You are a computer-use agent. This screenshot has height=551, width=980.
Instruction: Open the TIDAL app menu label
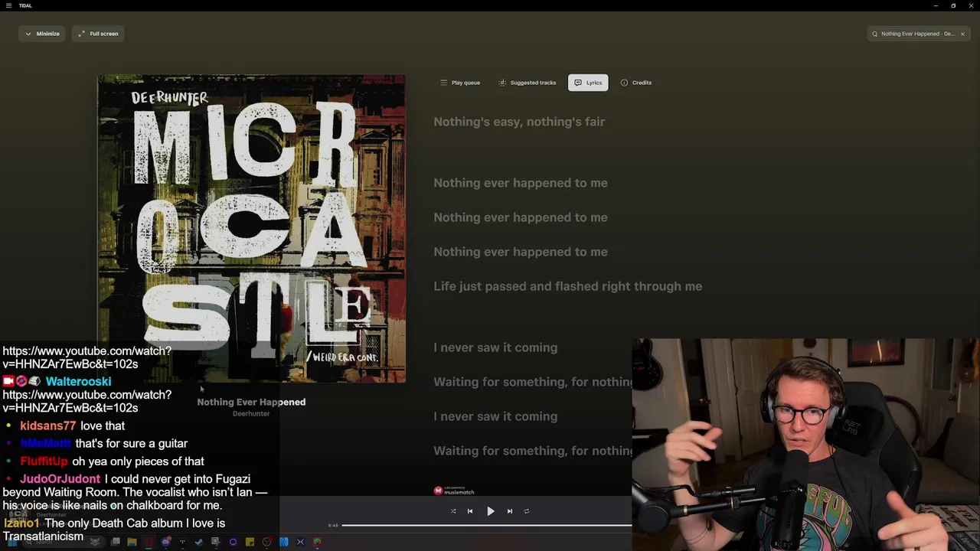point(25,5)
